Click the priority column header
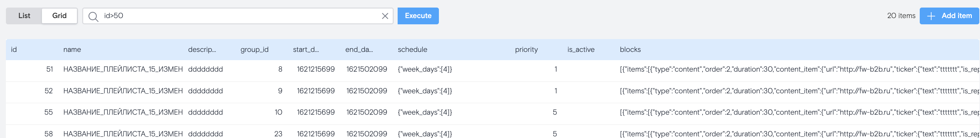Viewport: 980px width, 138px height. 526,50
